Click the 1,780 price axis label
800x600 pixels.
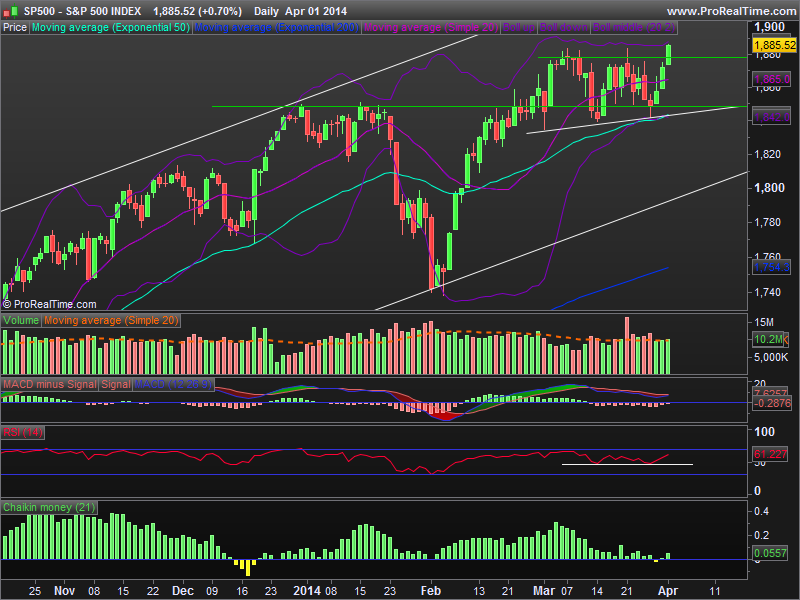click(767, 222)
